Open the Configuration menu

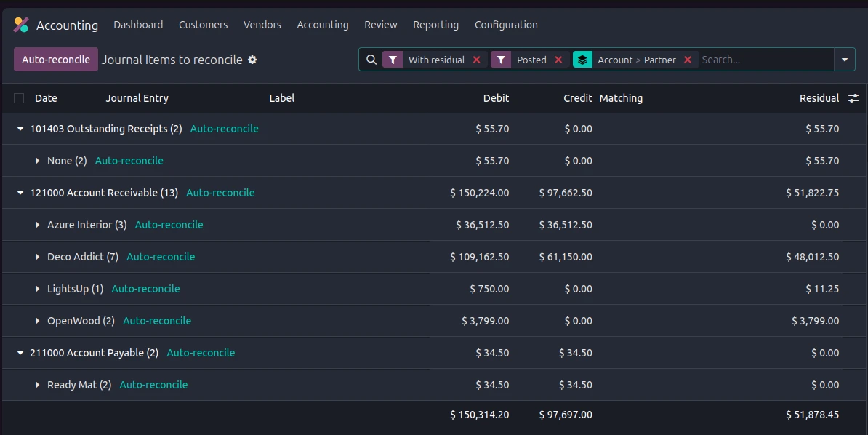(x=506, y=25)
